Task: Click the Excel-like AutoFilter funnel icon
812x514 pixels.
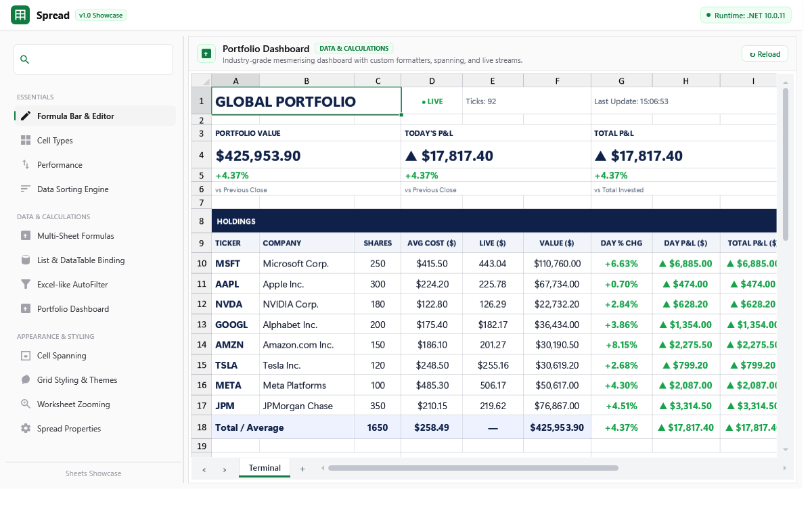Action: [26, 285]
